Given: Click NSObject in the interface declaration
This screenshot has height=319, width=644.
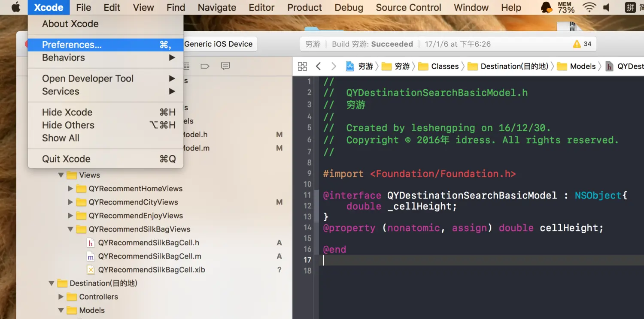Looking at the screenshot, I should coord(598,196).
